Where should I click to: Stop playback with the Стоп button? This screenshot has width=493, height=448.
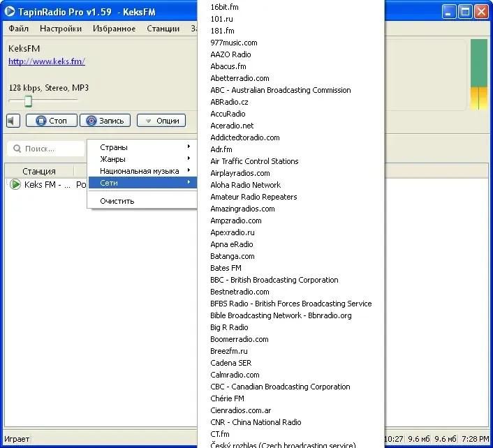pyautogui.click(x=52, y=121)
